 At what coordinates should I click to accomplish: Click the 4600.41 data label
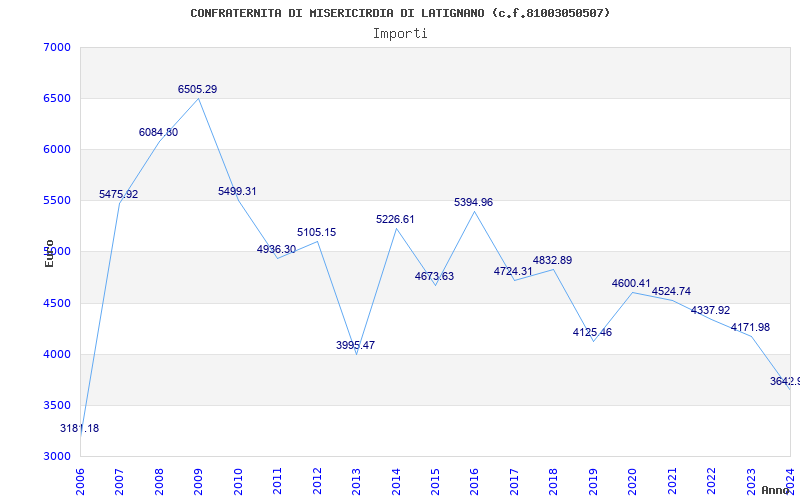632,283
